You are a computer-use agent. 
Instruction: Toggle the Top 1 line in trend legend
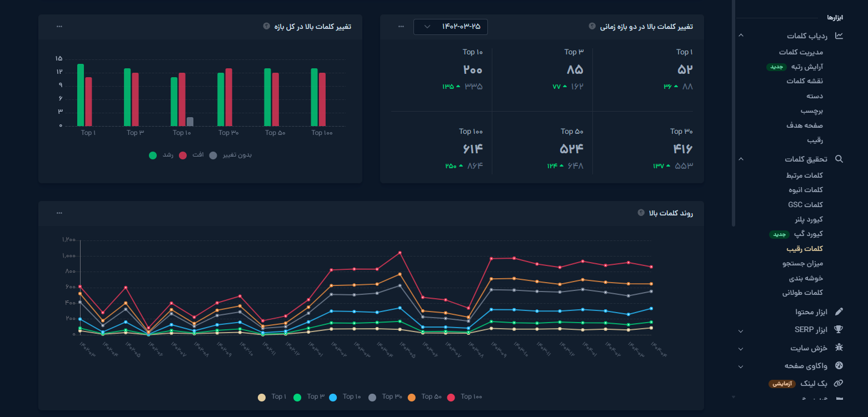point(272,397)
